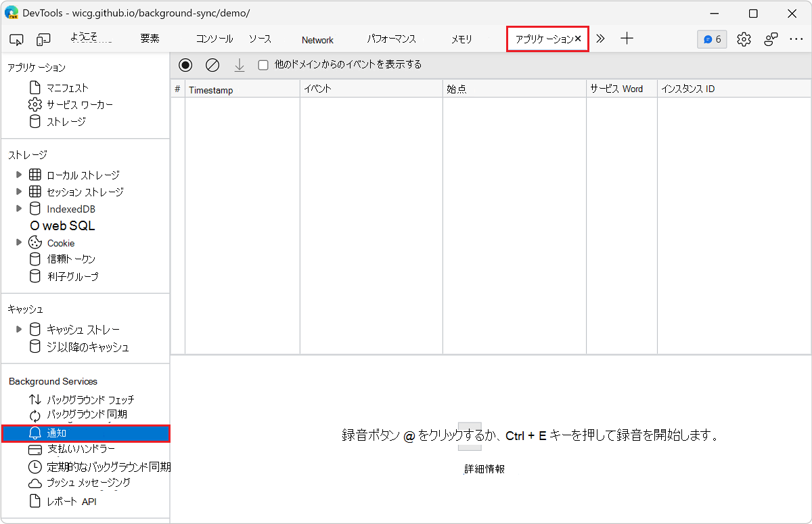The height and width of the screenshot is (524, 812).
Task: Save recorded notification events via download icon
Action: 239,64
